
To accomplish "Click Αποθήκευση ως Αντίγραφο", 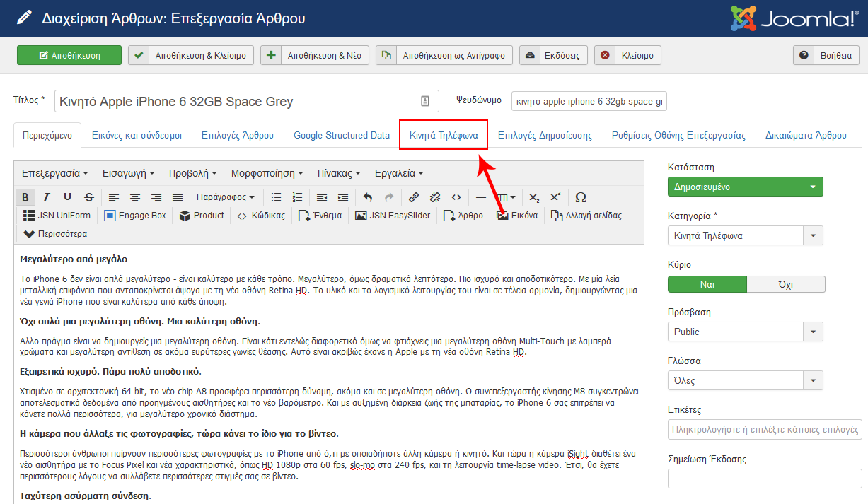I will pos(444,55).
